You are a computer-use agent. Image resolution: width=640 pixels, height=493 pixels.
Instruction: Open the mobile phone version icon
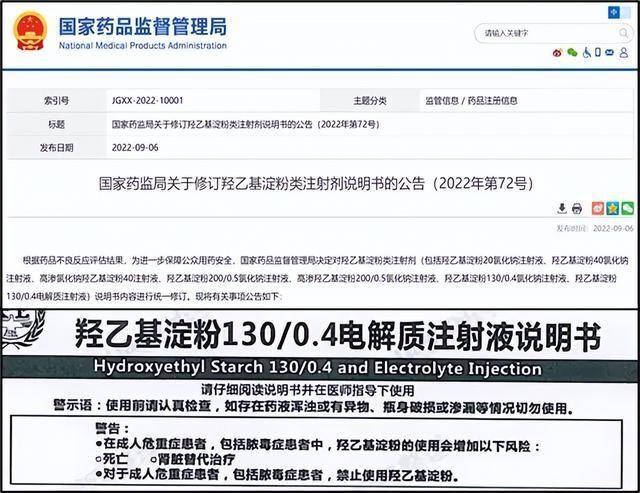click(598, 52)
